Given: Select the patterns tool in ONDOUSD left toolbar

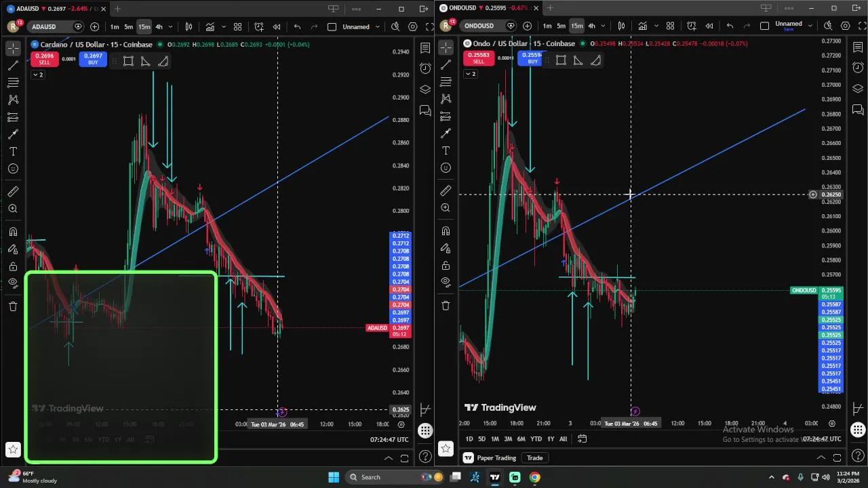Looking at the screenshot, I should 446,99.
